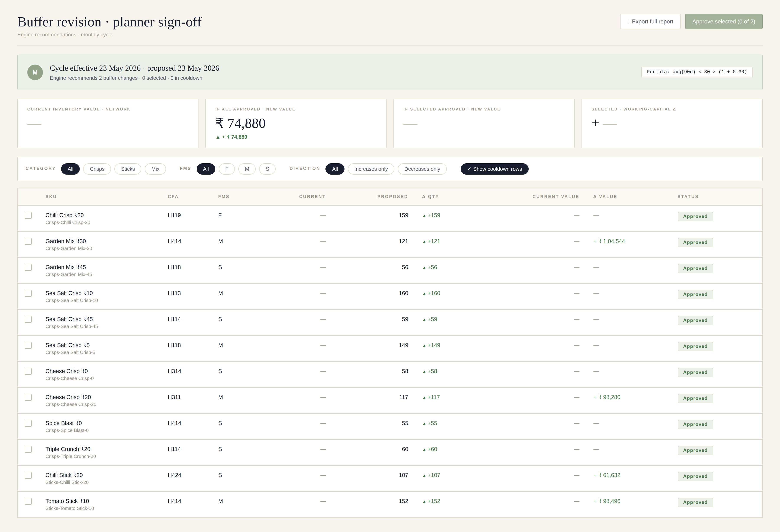Select the Cheese Crisp ₹0 checkbox

[28, 371]
